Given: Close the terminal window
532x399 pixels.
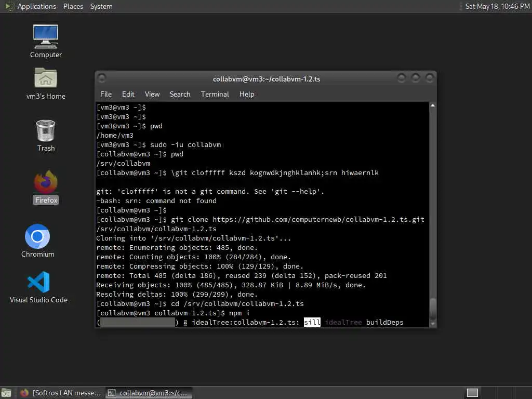Looking at the screenshot, I should (x=430, y=78).
